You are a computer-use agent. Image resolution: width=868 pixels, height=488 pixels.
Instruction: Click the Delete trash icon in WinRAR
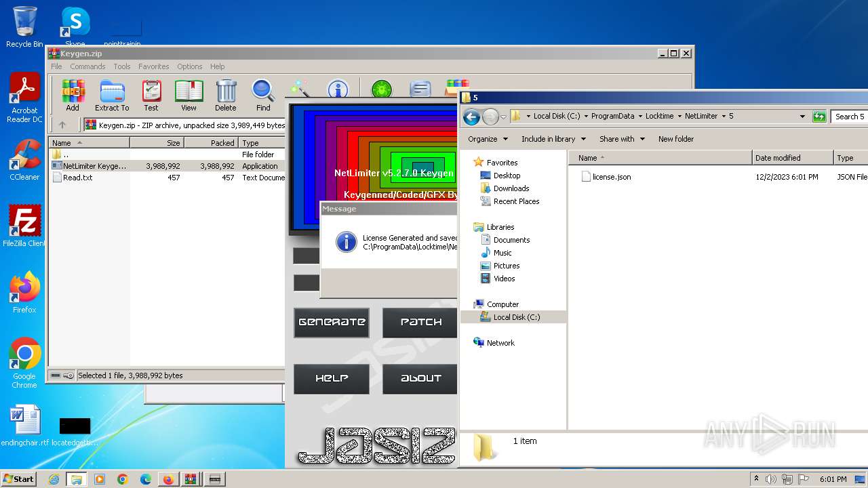point(226,95)
